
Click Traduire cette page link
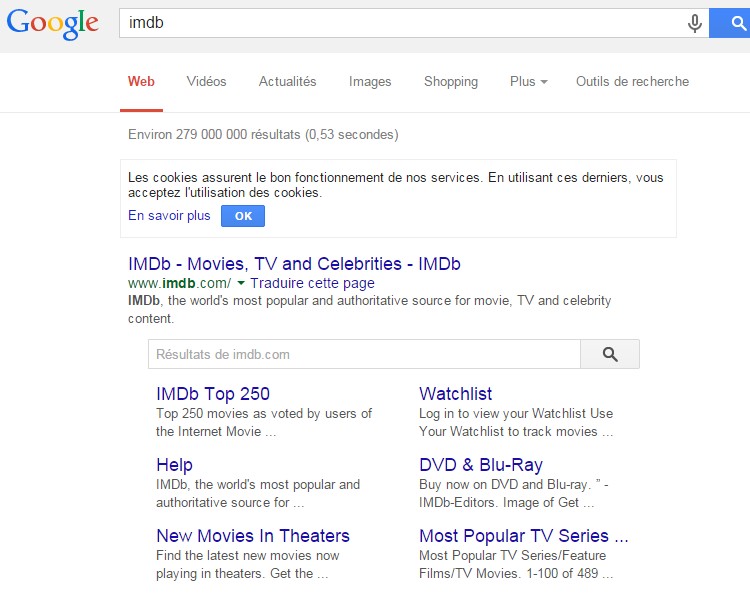(312, 283)
